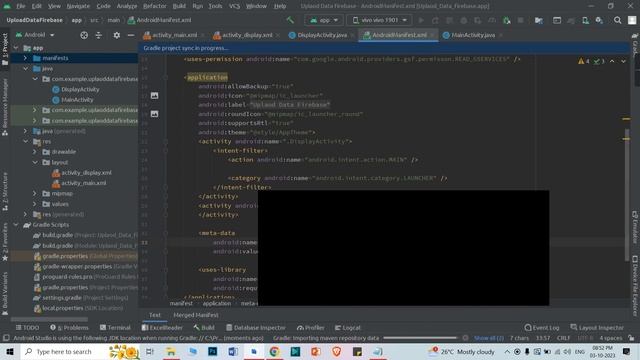
Task: Expand the values folder
Action: click(35, 204)
